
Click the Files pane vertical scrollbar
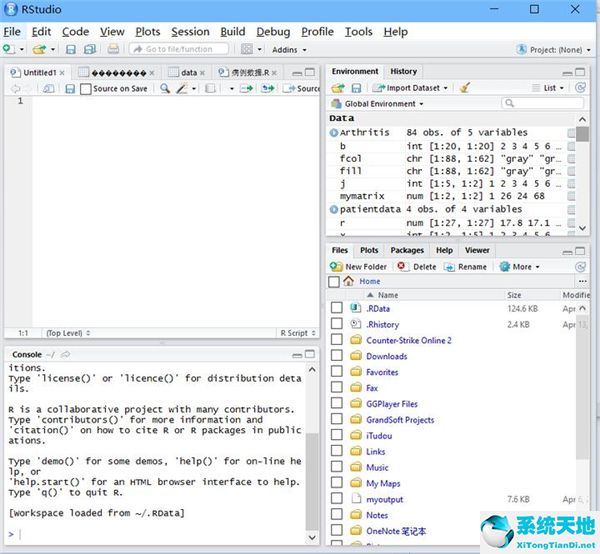tap(582, 386)
